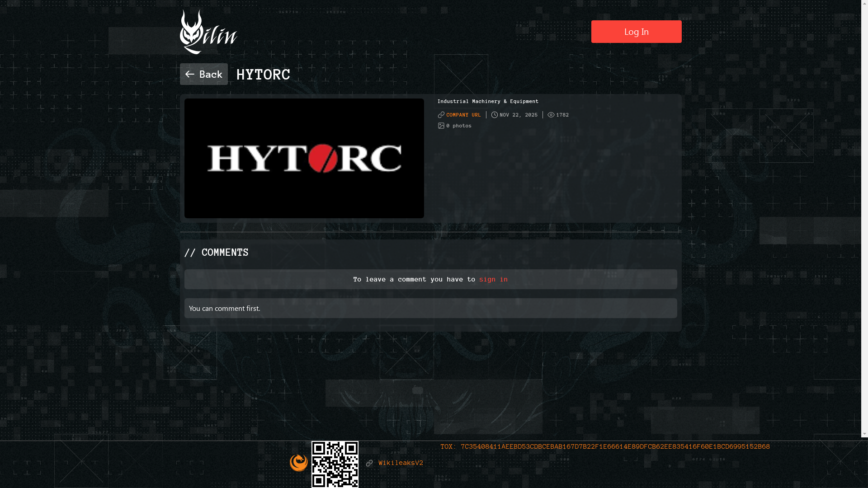This screenshot has height=488, width=868.
Task: Click the Qilin dragon logo
Action: click(x=208, y=32)
